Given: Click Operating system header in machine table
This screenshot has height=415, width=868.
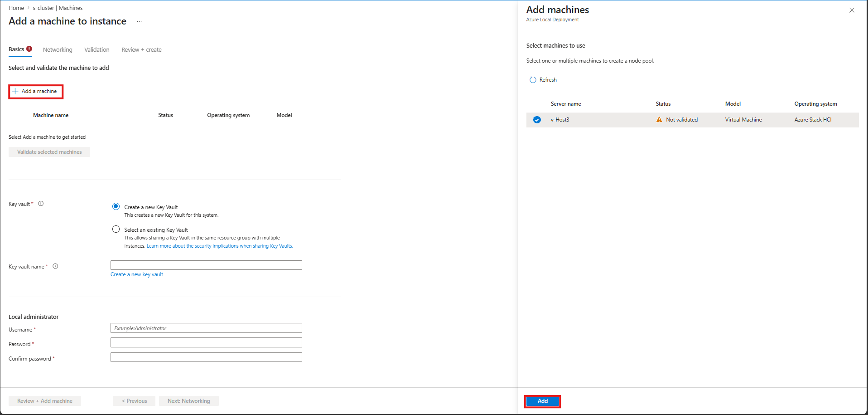Looking at the screenshot, I should (x=228, y=115).
